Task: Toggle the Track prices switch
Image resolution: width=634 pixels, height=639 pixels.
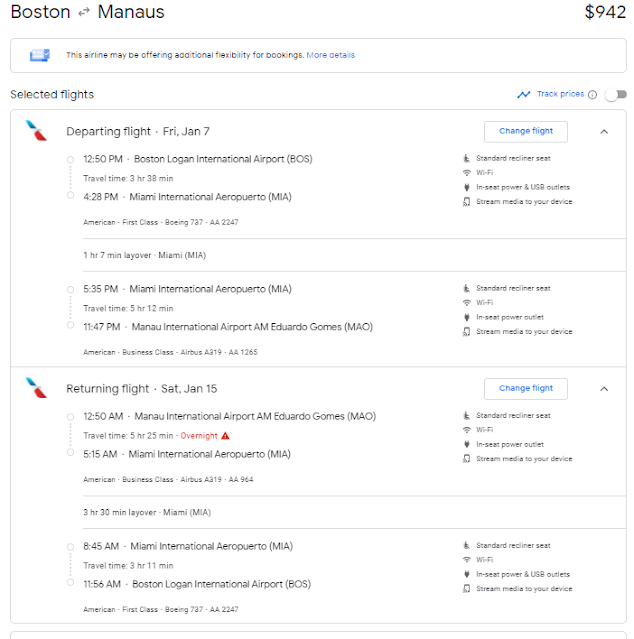Action: tap(616, 95)
